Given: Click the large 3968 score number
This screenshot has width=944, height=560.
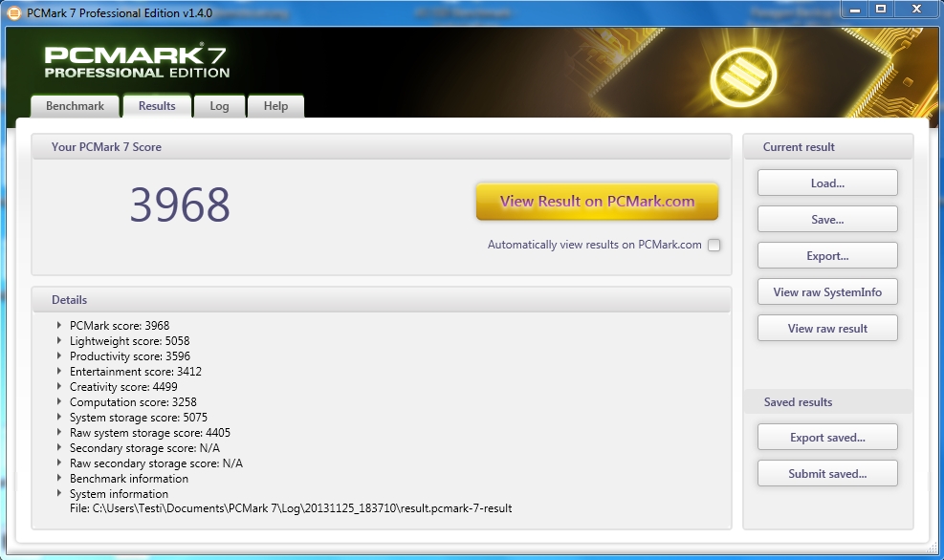Looking at the screenshot, I should tap(180, 205).
